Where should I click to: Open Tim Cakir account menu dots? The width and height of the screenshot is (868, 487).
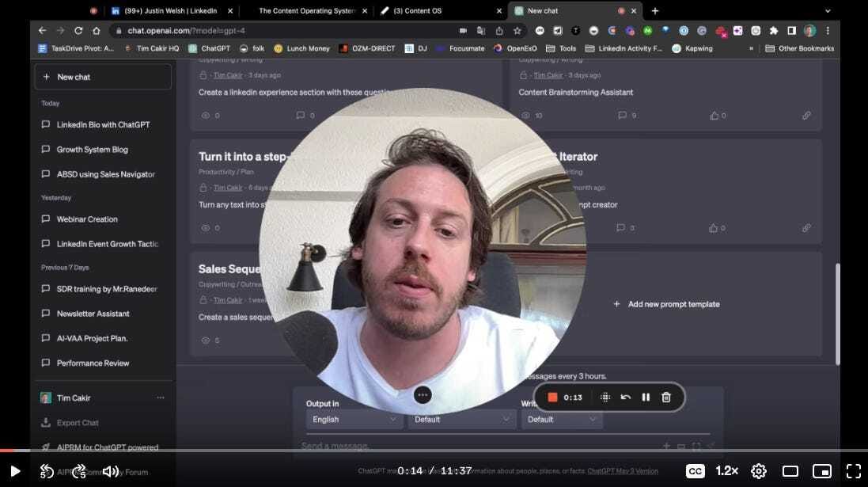tap(160, 398)
